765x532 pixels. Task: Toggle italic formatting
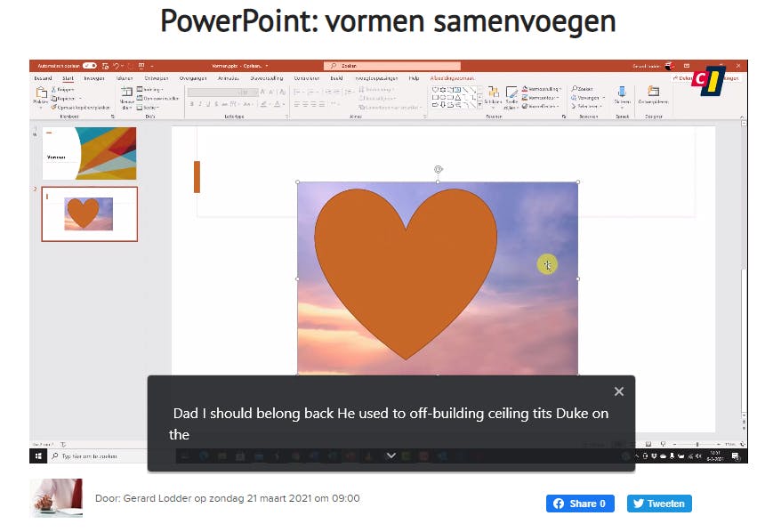pos(200,104)
